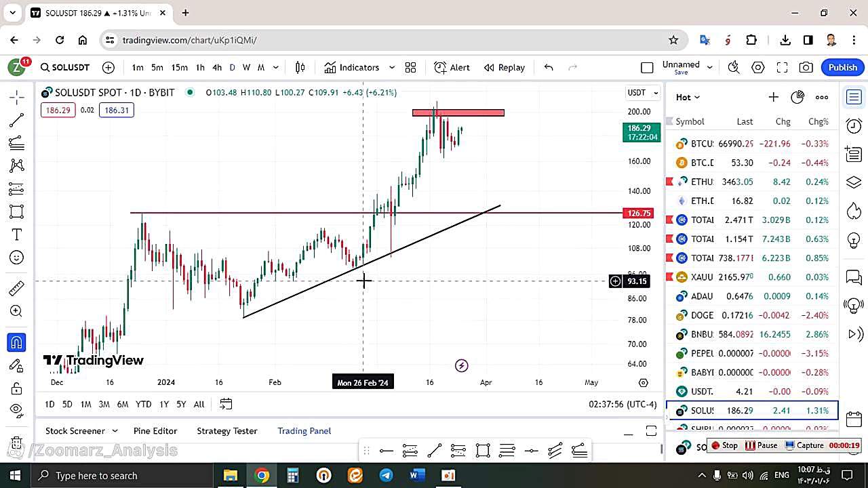This screenshot has height=488, width=868.
Task: Select the geometric shapes tool
Action: [17, 211]
